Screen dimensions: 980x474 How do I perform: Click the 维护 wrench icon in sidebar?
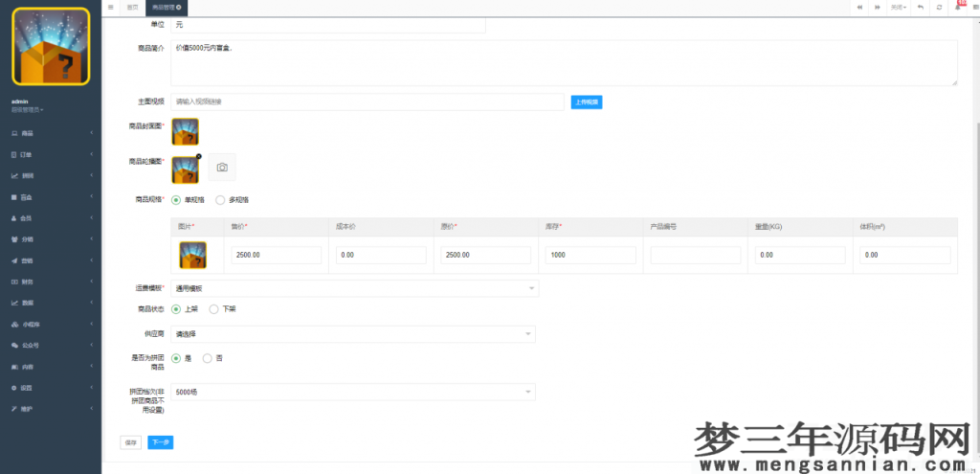14,409
